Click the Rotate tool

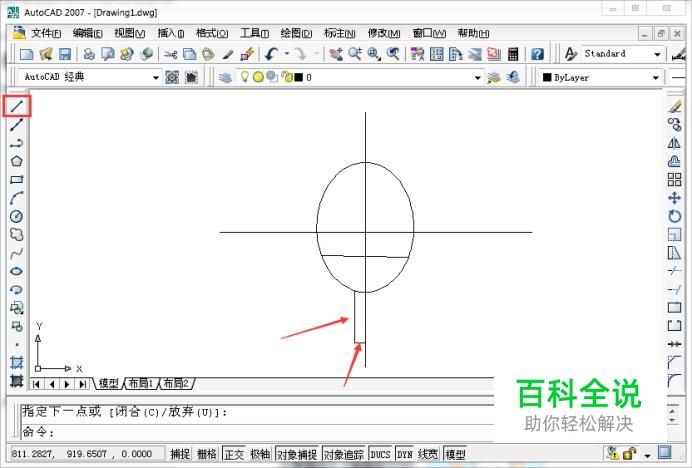(x=674, y=216)
